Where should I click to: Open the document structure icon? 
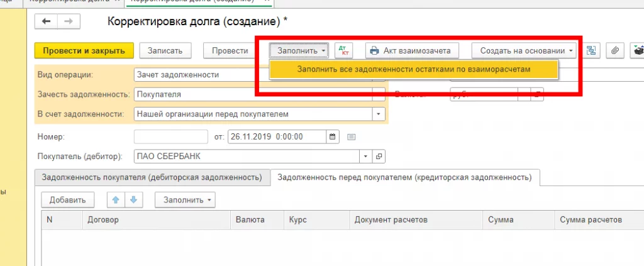[592, 50]
